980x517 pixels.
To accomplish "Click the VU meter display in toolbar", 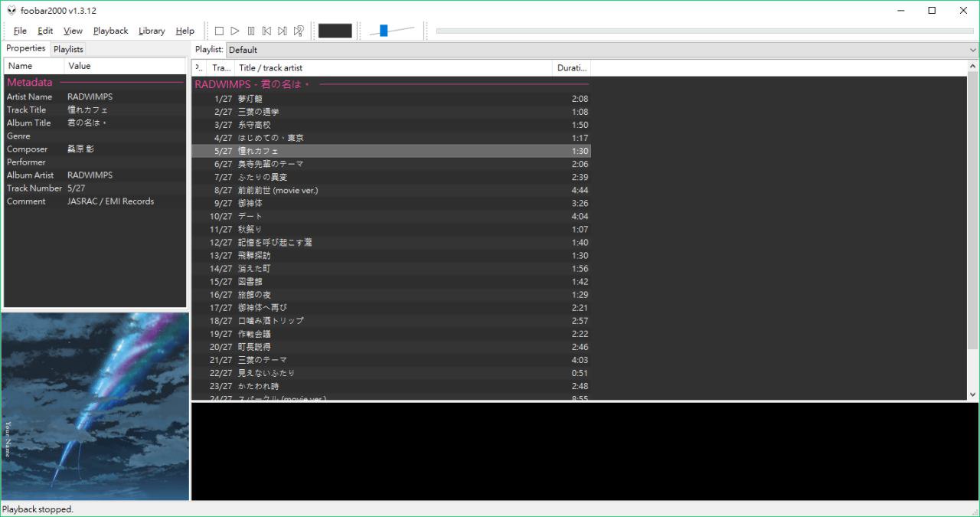I will coord(335,31).
